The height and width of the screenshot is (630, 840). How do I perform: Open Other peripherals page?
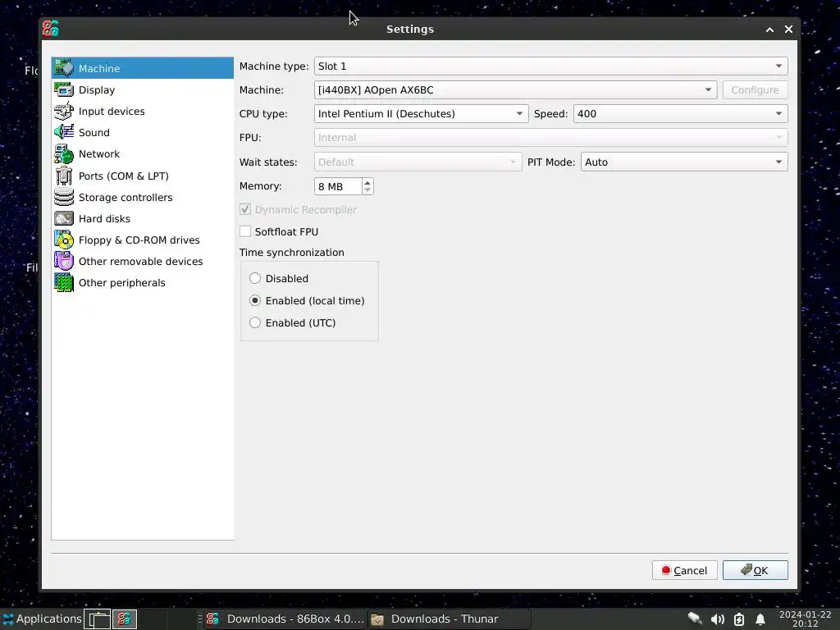point(143,283)
